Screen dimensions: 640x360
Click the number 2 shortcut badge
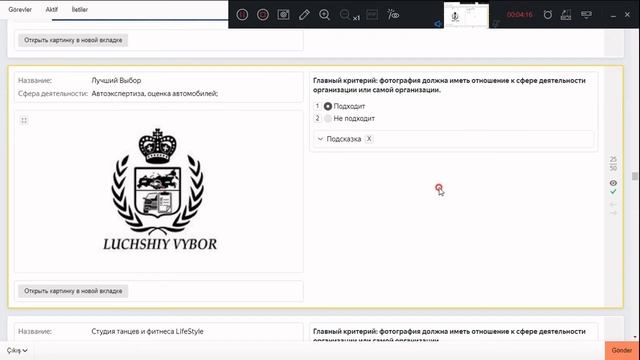tap(317, 118)
